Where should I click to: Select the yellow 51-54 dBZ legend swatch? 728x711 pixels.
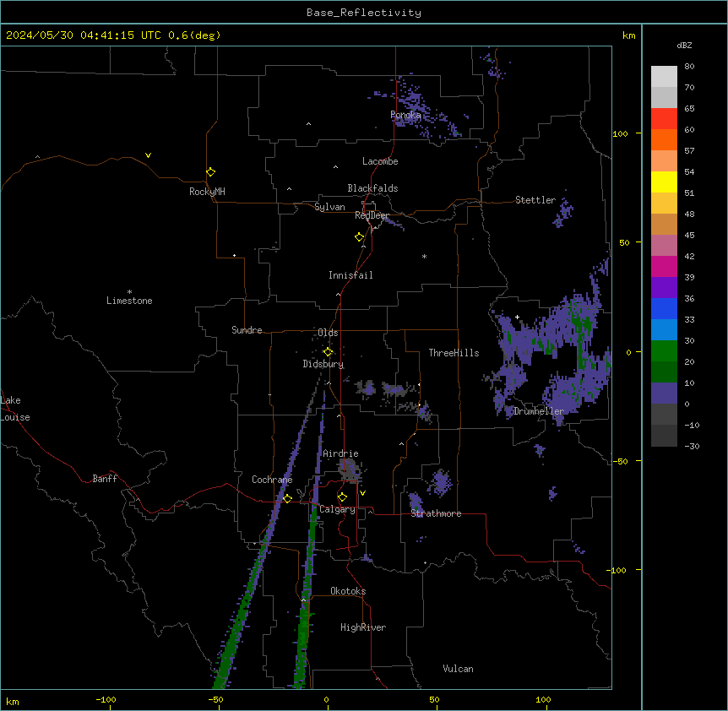coord(664,182)
